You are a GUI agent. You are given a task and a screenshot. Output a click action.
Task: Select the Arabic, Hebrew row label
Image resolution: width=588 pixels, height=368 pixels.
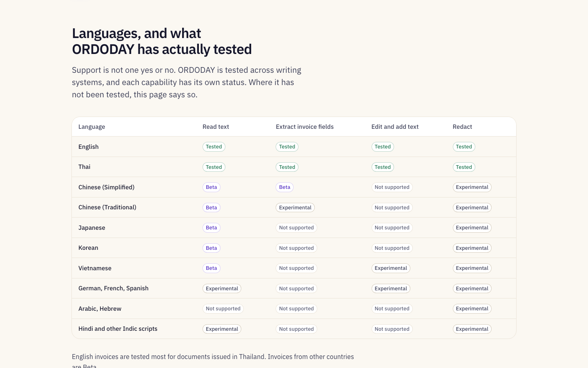[x=100, y=309]
